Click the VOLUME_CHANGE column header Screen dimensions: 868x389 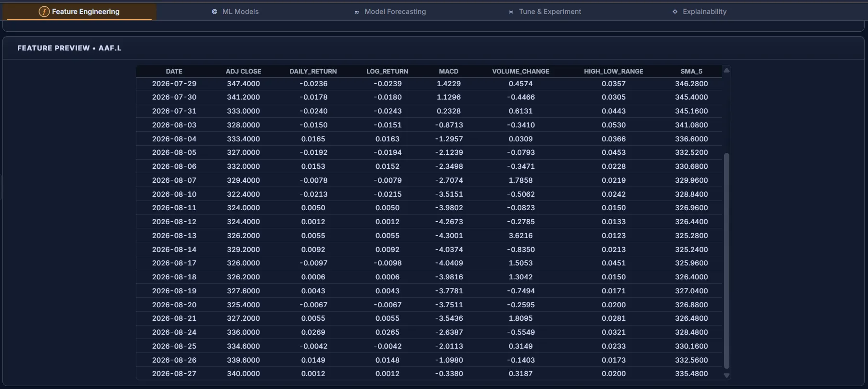click(521, 71)
